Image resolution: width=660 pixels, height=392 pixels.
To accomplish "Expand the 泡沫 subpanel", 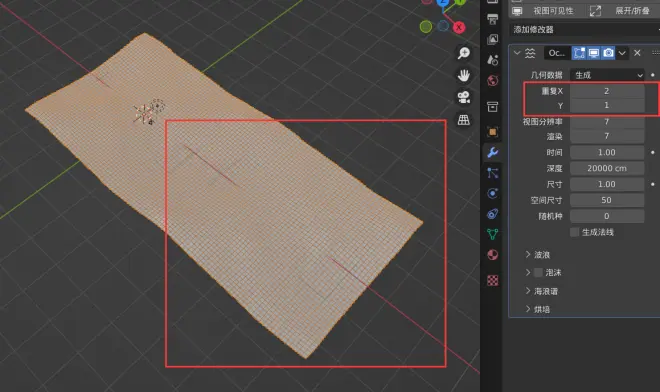I will pyautogui.click(x=528, y=273).
